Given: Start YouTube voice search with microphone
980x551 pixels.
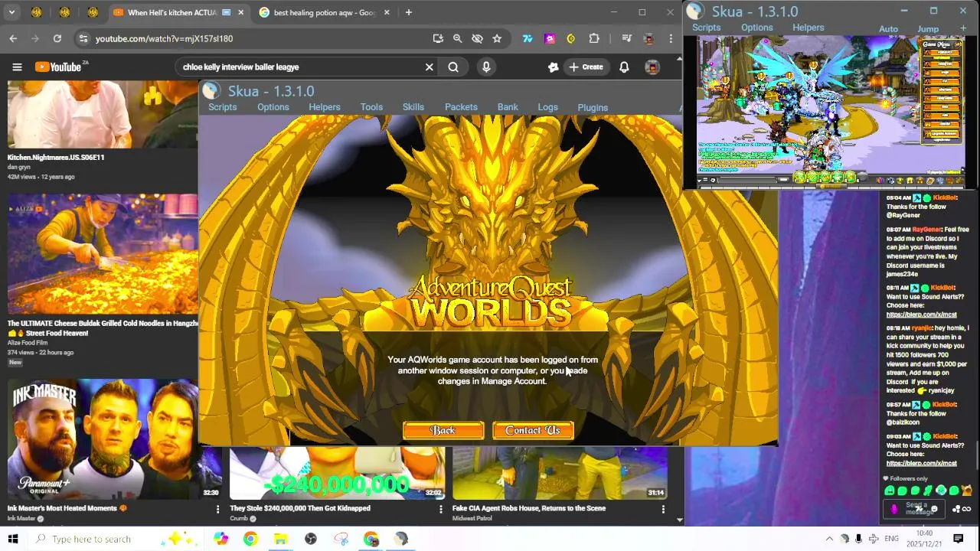Looking at the screenshot, I should tap(486, 67).
